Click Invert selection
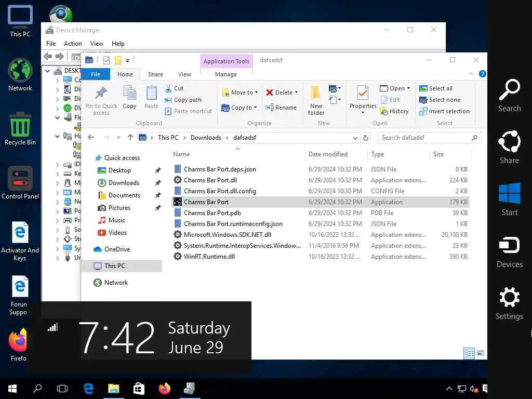This screenshot has width=532, height=399. coord(445,111)
